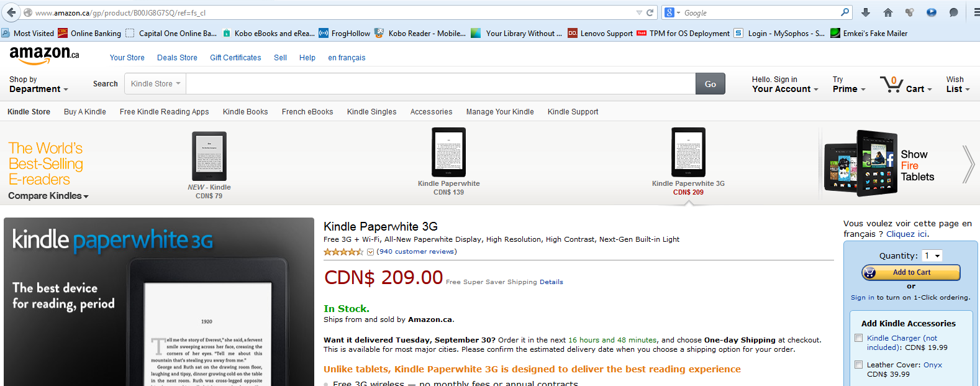Open the FrogHollow bookmark
The image size is (980, 386).
point(345,34)
